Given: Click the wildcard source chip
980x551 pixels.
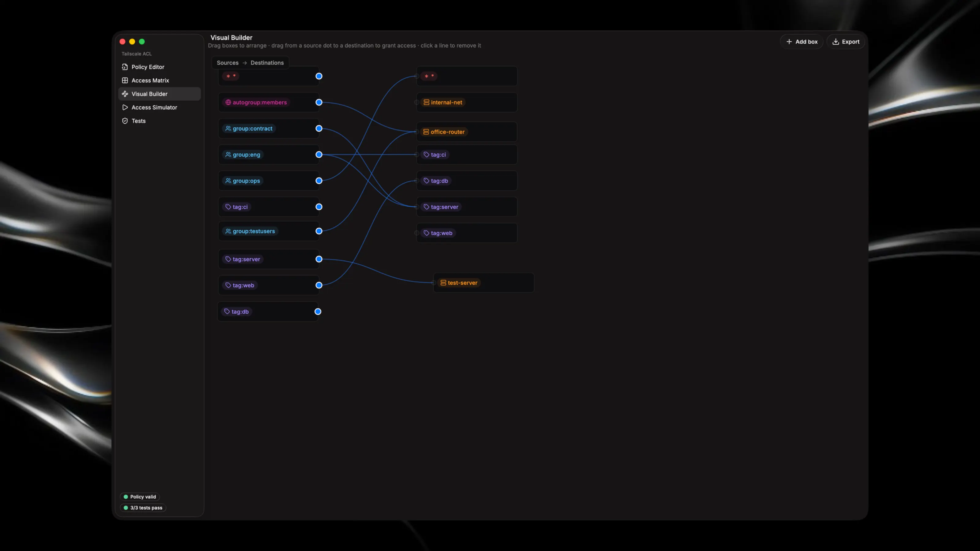Looking at the screenshot, I should click(x=231, y=76).
